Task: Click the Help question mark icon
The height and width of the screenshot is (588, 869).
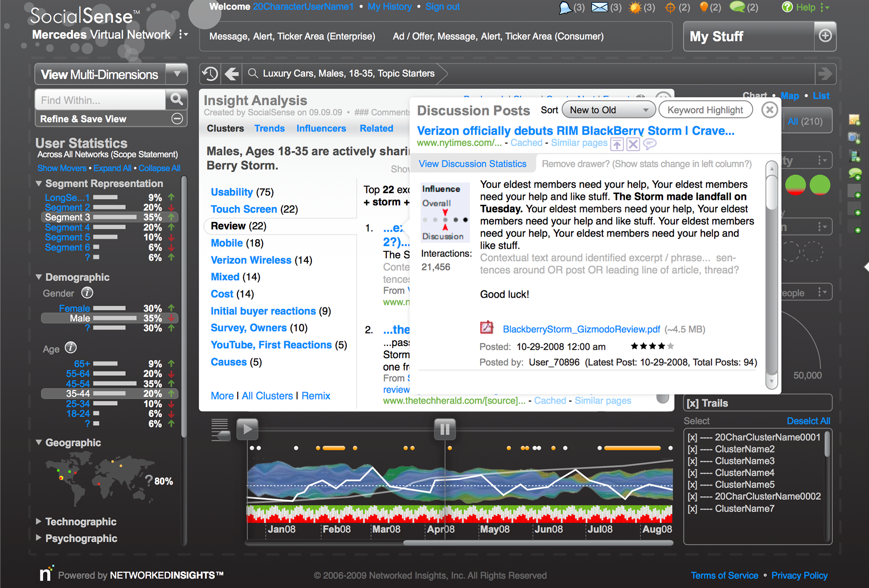Action: point(788,7)
